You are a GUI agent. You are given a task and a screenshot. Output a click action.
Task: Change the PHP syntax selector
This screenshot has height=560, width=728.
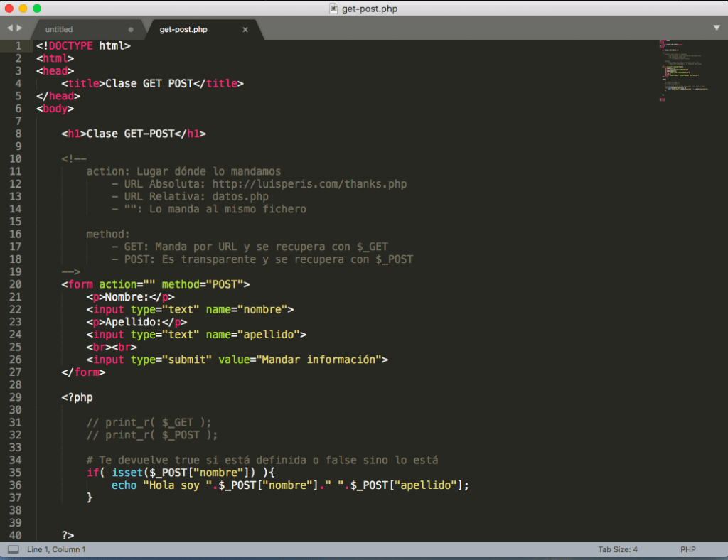pyautogui.click(x=688, y=549)
